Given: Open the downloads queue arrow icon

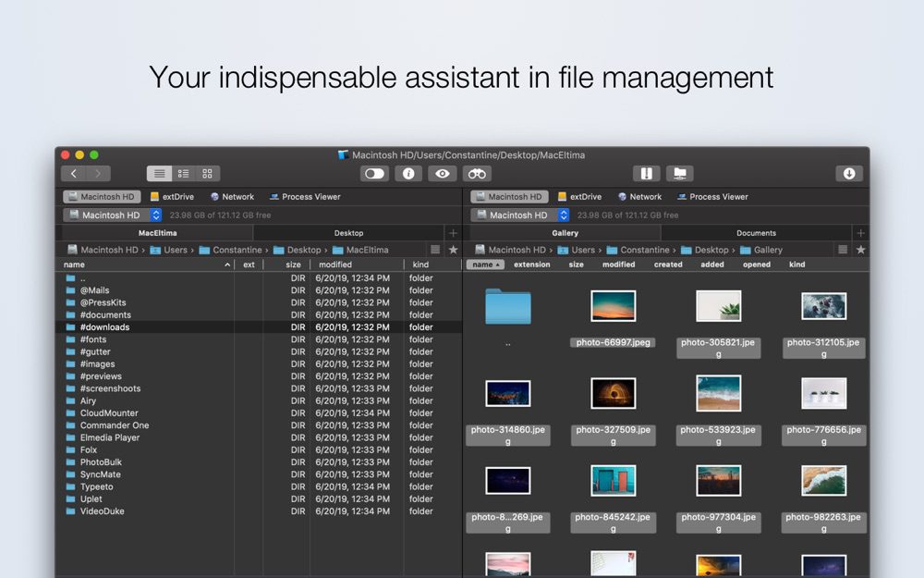Looking at the screenshot, I should pos(849,174).
